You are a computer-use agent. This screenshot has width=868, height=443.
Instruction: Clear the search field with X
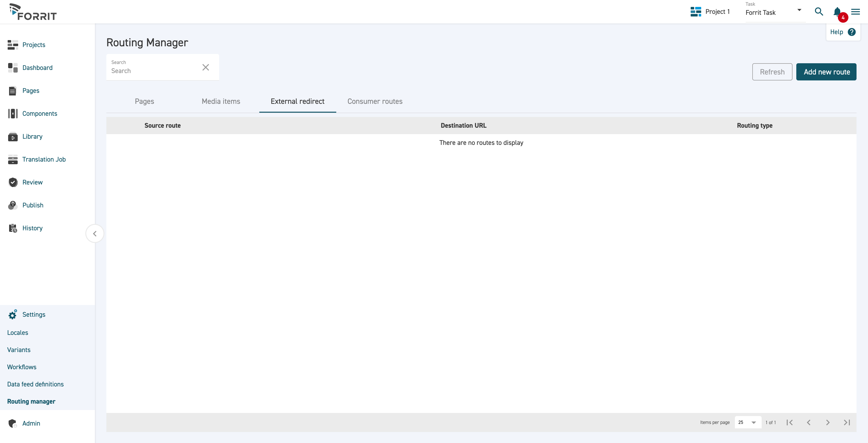206,67
